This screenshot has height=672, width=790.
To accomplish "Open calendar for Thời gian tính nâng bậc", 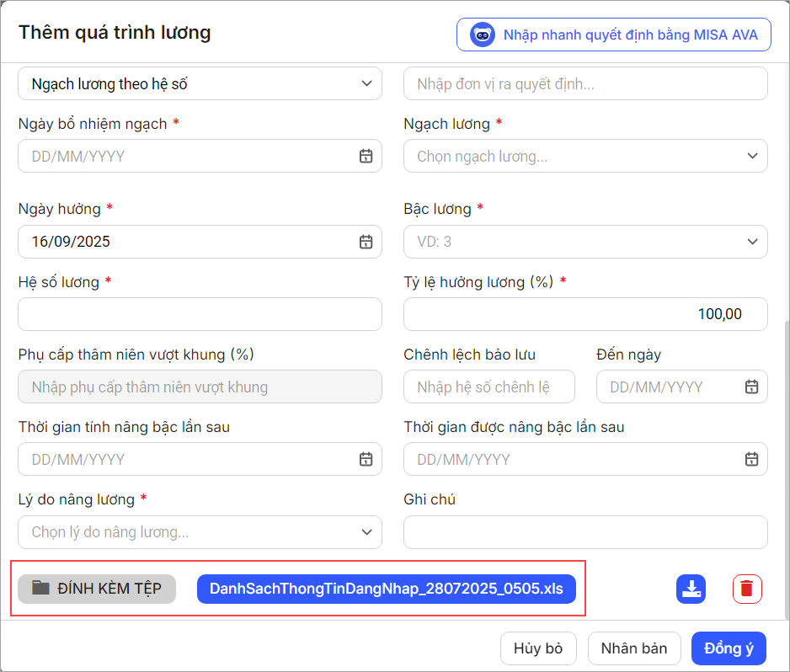I will (366, 459).
